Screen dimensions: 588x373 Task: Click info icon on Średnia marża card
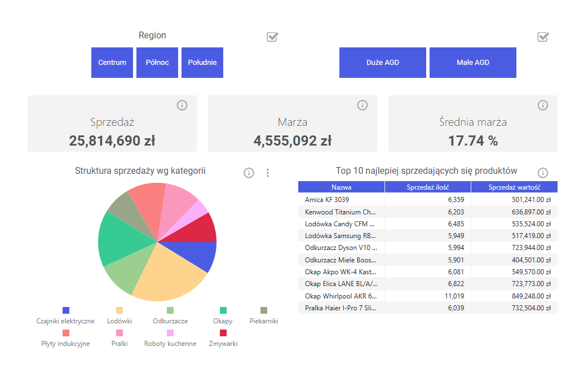543,105
